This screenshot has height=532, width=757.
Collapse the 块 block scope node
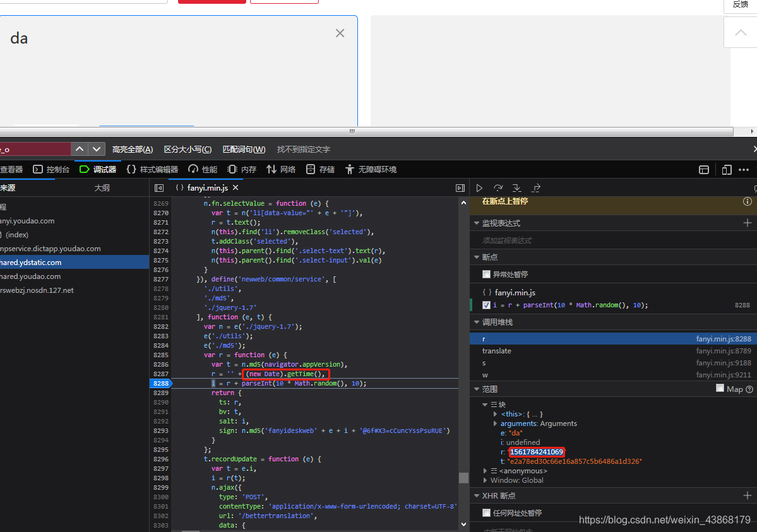[485, 405]
